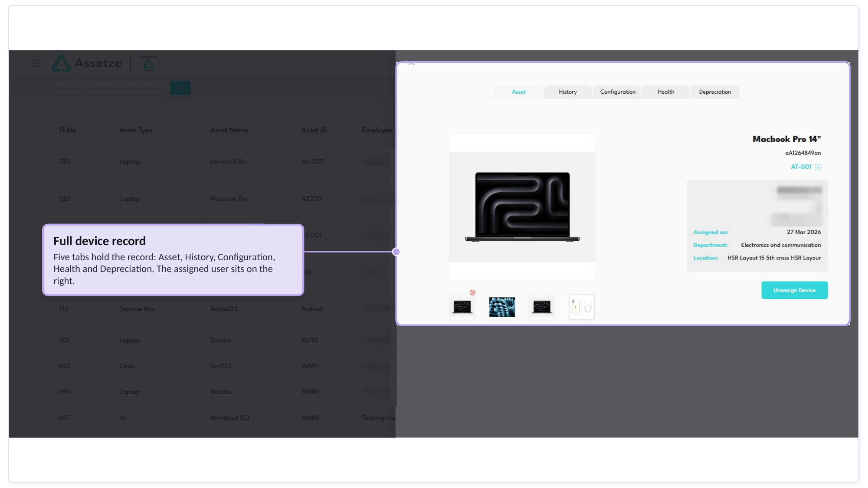Click Electronics and communication department value
Screen dimensions: 868x488
(x=781, y=246)
